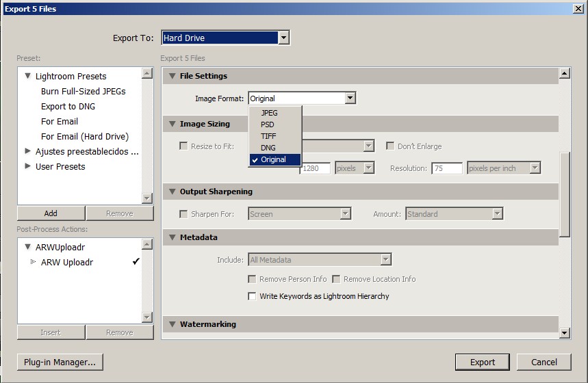Choose DNG in the format dropdown
The image size is (588, 383).
268,148
